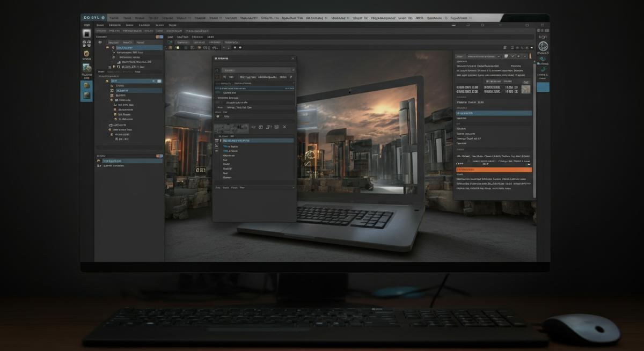
Task: Toggle the orange-blue switch at the left panel's top right
Action: click(159, 37)
